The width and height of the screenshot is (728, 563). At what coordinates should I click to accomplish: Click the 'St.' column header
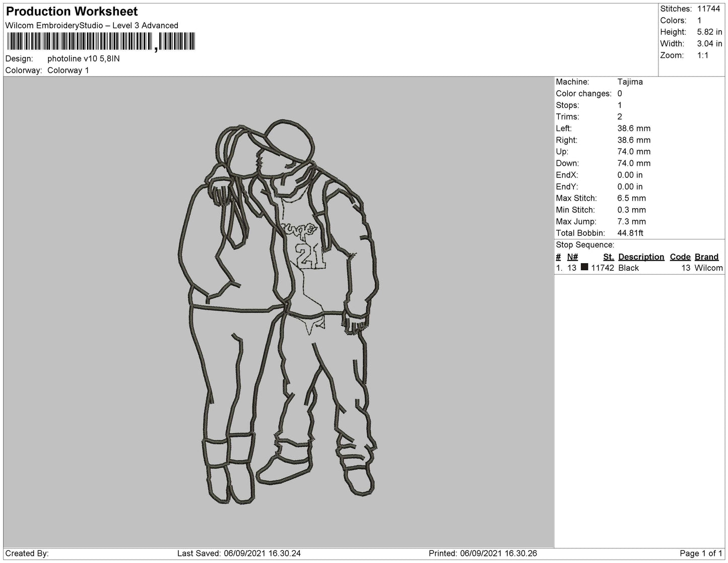coord(608,257)
